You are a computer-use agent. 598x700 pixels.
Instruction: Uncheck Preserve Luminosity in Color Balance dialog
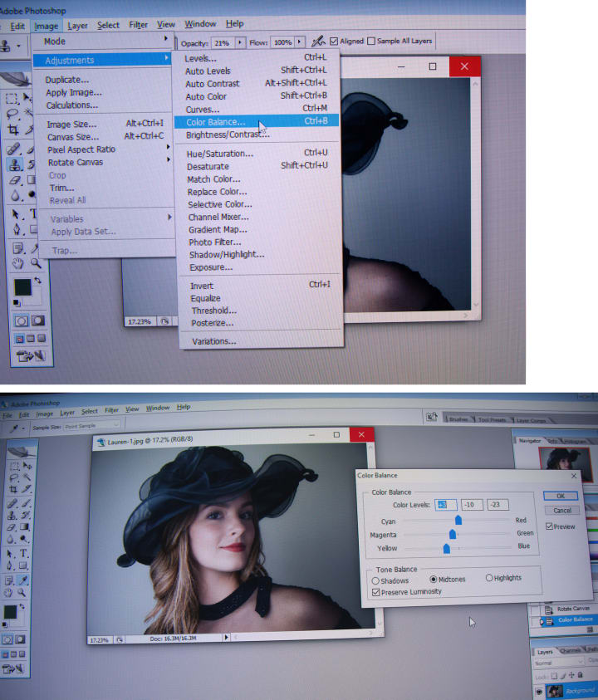pyautogui.click(x=375, y=592)
